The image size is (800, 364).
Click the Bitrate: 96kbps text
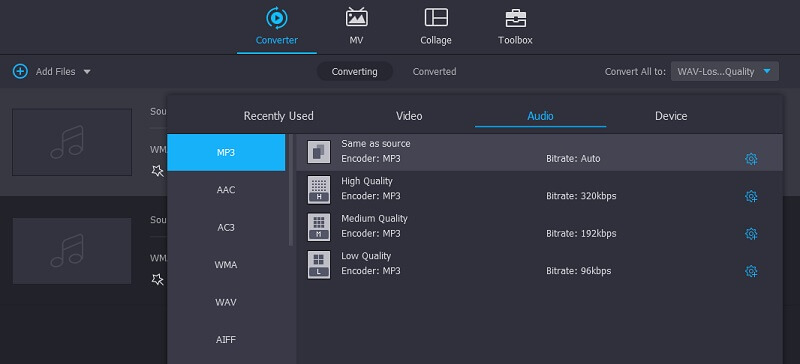[579, 271]
